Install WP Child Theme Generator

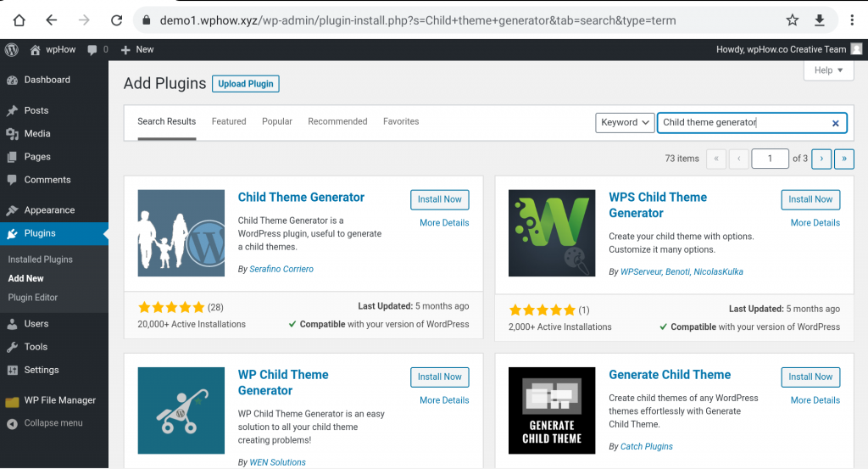pyautogui.click(x=440, y=377)
